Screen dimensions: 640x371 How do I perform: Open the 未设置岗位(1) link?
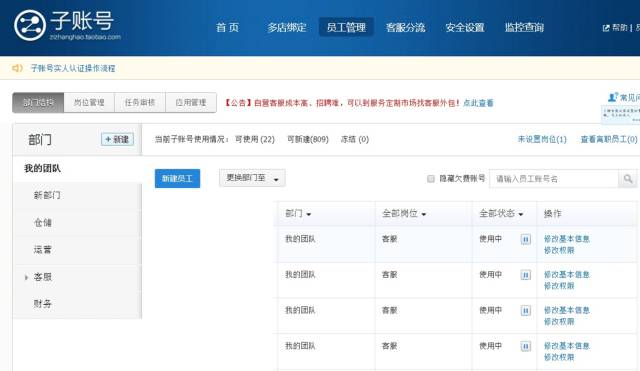(542, 139)
